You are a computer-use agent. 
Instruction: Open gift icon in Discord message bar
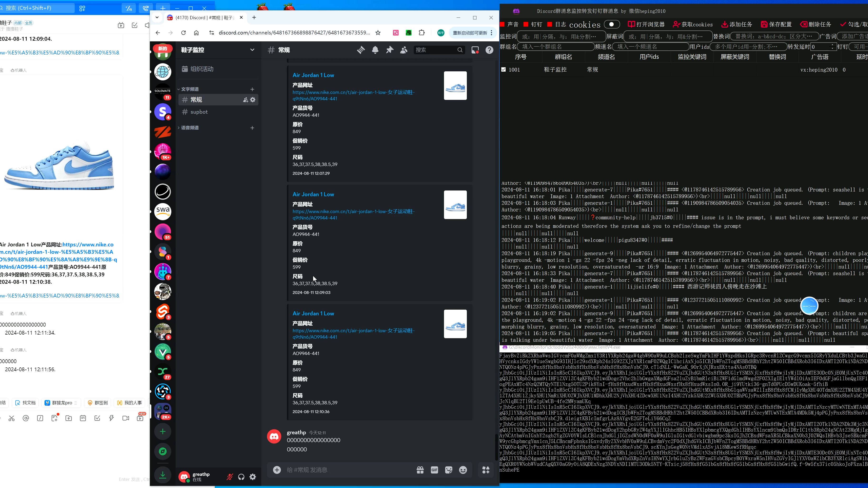pyautogui.click(x=420, y=470)
